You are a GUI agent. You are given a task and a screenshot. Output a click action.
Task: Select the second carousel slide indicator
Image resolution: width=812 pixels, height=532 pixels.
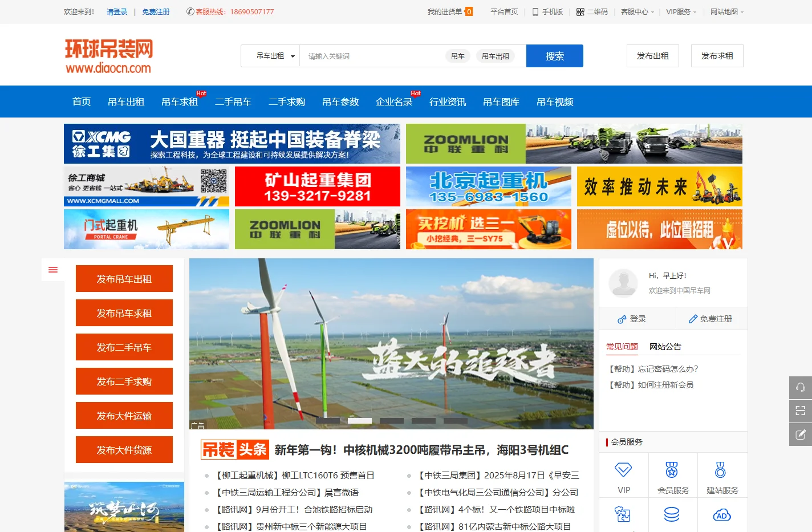(x=360, y=421)
